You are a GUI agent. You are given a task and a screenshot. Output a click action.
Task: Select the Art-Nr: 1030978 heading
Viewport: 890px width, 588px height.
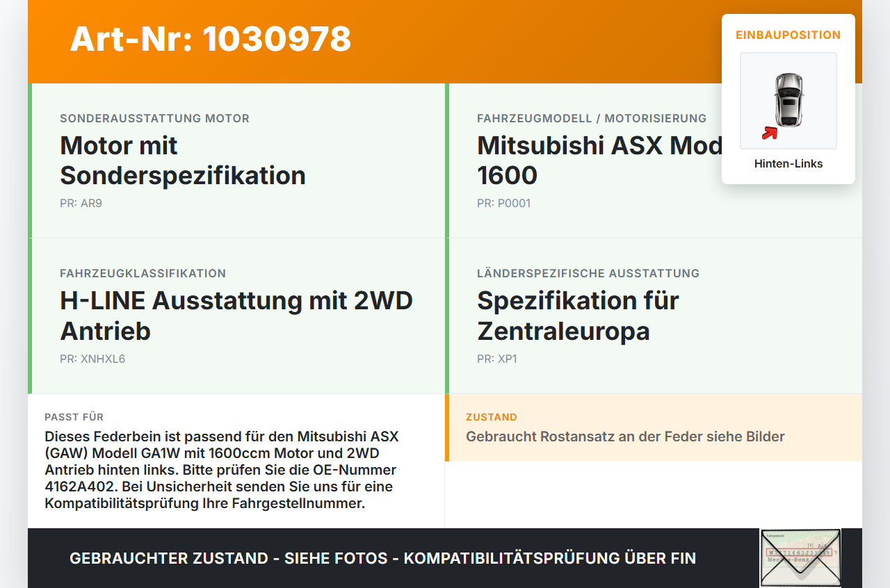tap(211, 39)
